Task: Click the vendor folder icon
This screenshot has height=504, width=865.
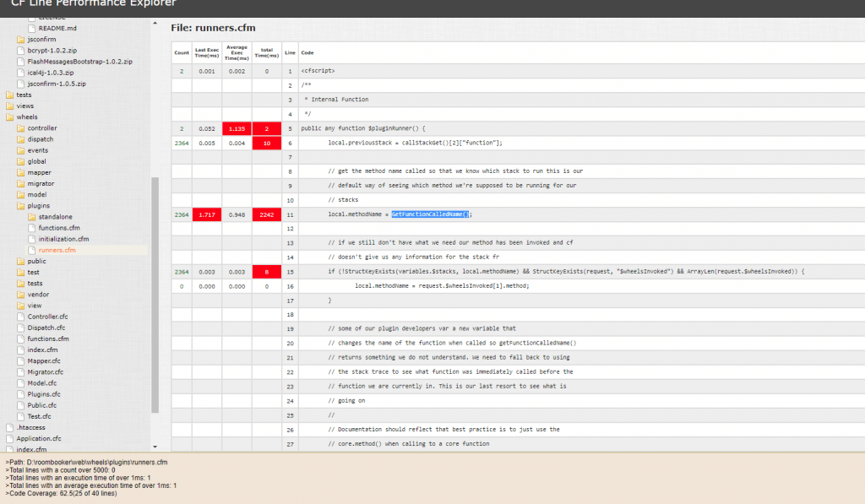Action: pos(20,295)
